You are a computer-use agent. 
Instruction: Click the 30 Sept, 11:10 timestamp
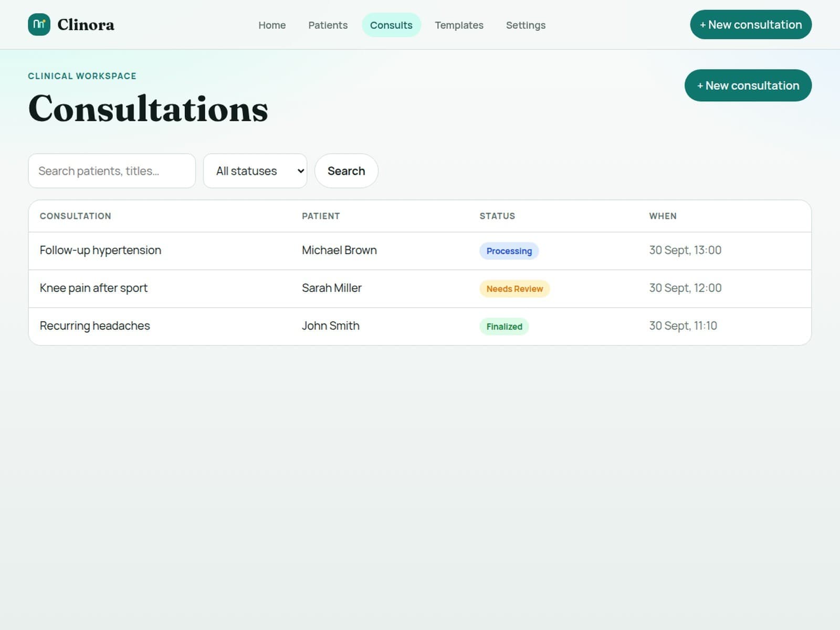point(683,326)
